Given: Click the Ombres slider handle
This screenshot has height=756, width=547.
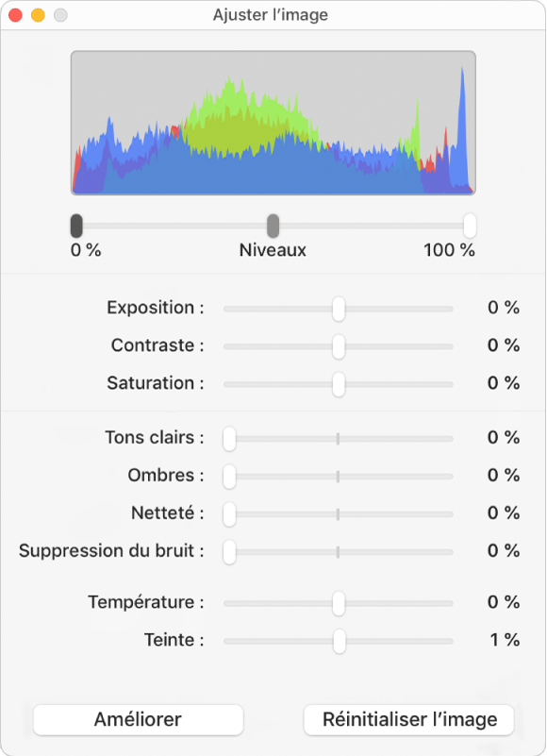Looking at the screenshot, I should (229, 477).
